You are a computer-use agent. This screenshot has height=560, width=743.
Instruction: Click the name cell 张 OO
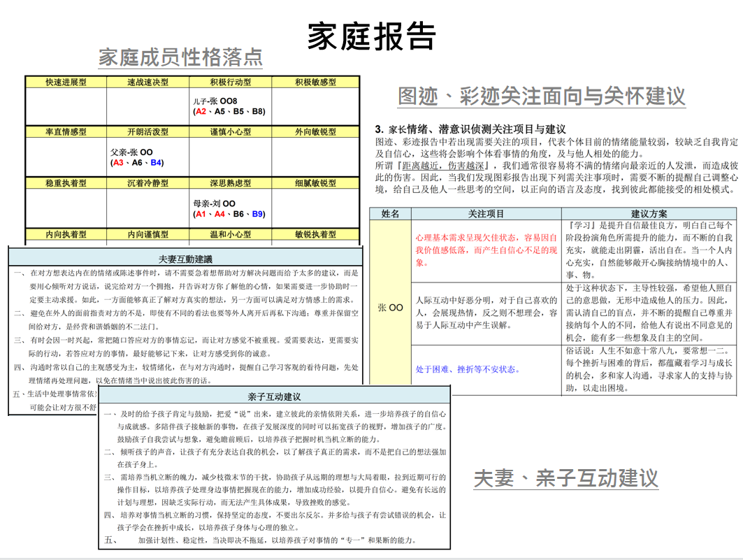pyautogui.click(x=390, y=308)
